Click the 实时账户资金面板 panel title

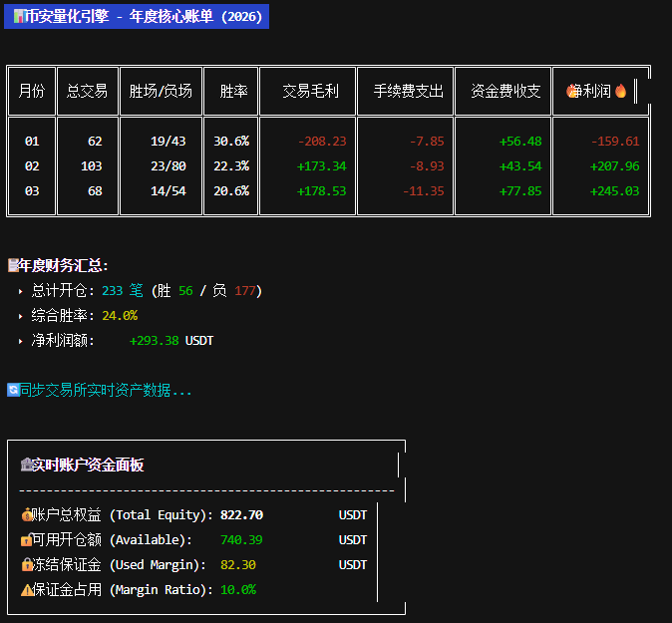point(88,465)
